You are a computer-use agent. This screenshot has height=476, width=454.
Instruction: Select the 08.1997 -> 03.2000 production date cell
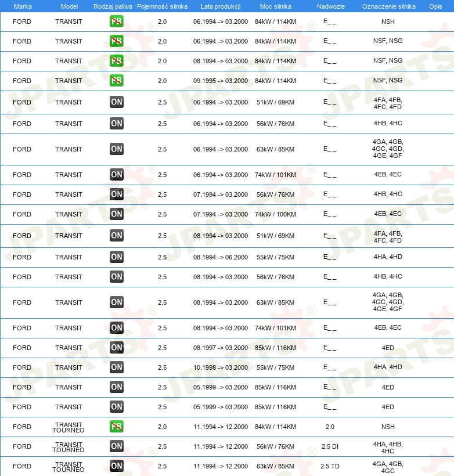[x=221, y=348]
